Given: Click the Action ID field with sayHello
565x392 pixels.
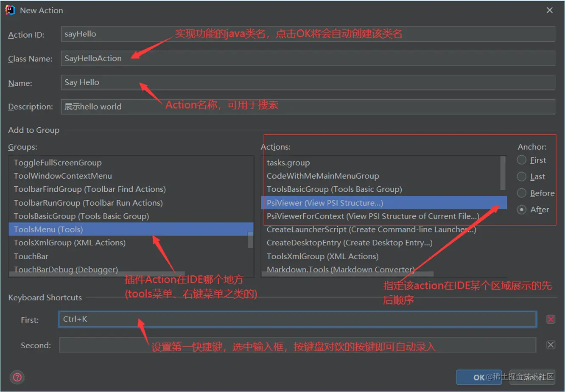Looking at the screenshot, I should (x=308, y=34).
